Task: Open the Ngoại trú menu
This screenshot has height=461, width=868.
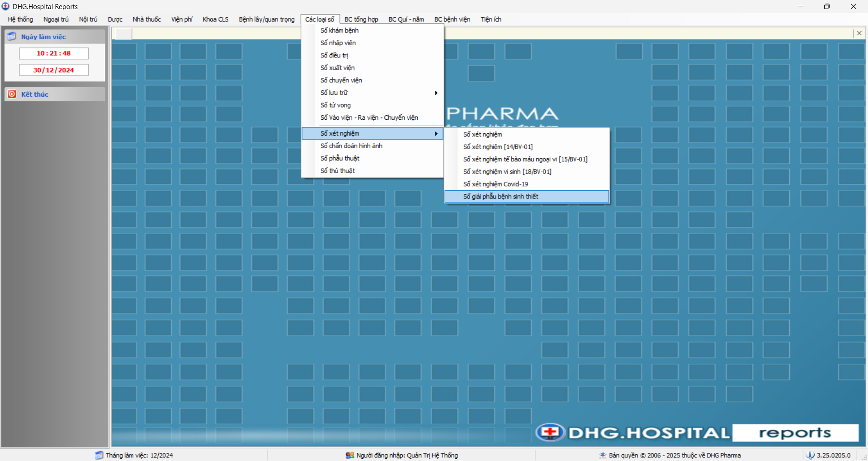Action: (x=56, y=19)
